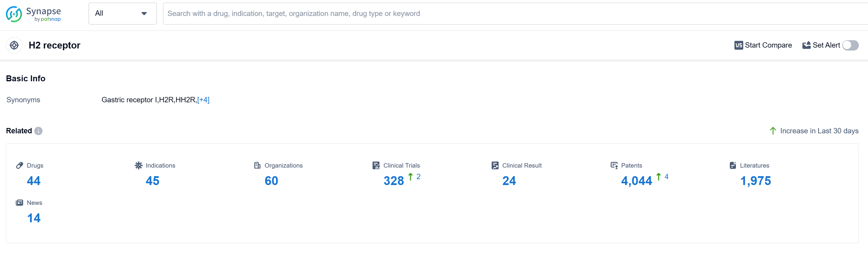This screenshot has width=868, height=261.
Task: Click the H2 receptor target icon
Action: 14,45
